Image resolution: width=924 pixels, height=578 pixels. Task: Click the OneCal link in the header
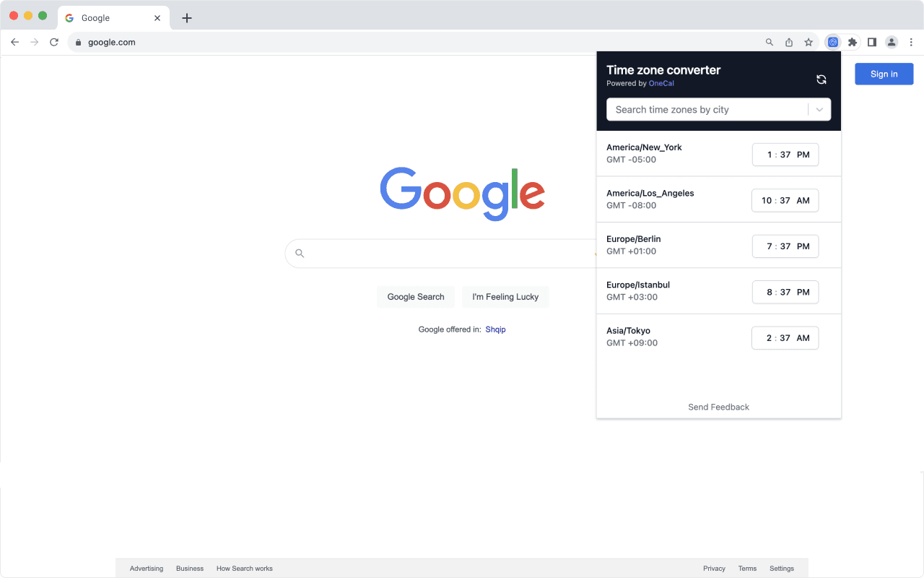point(661,84)
